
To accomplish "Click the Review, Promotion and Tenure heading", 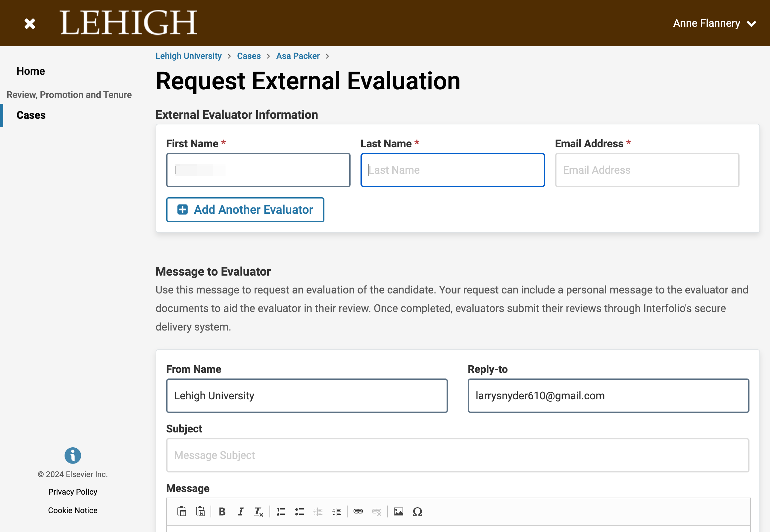I will click(69, 95).
